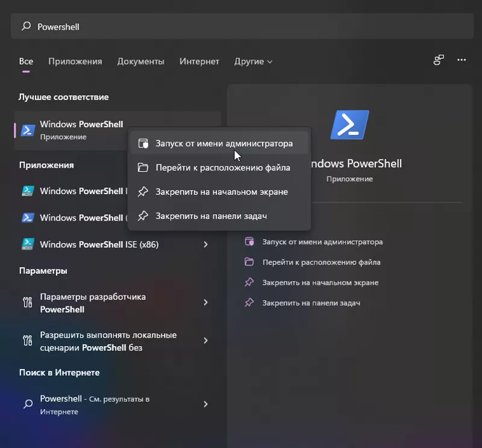The height and width of the screenshot is (448, 482).
Task: Click the large PowerShell icon in preview panel
Action: point(349,123)
